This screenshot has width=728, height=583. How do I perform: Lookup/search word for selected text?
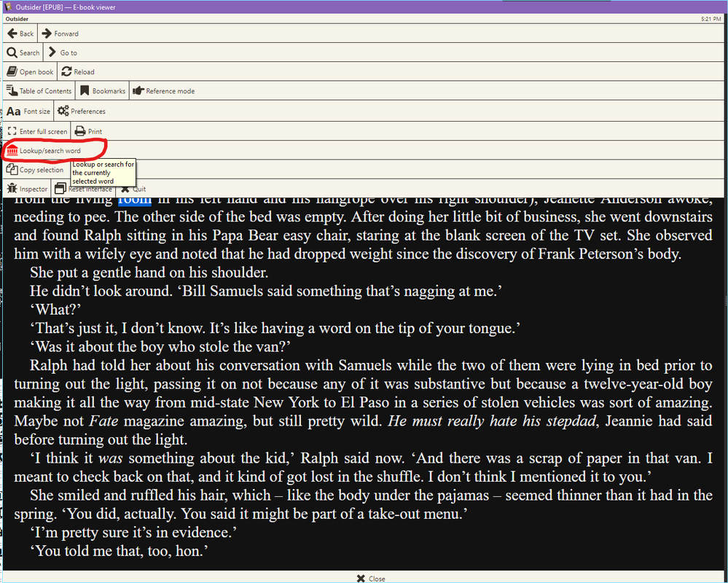(x=43, y=150)
